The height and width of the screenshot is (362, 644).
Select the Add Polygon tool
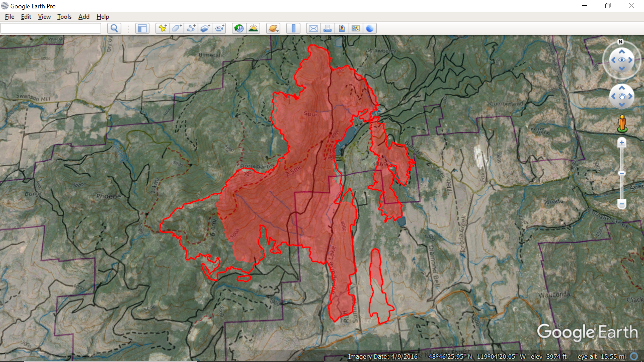[177, 28]
